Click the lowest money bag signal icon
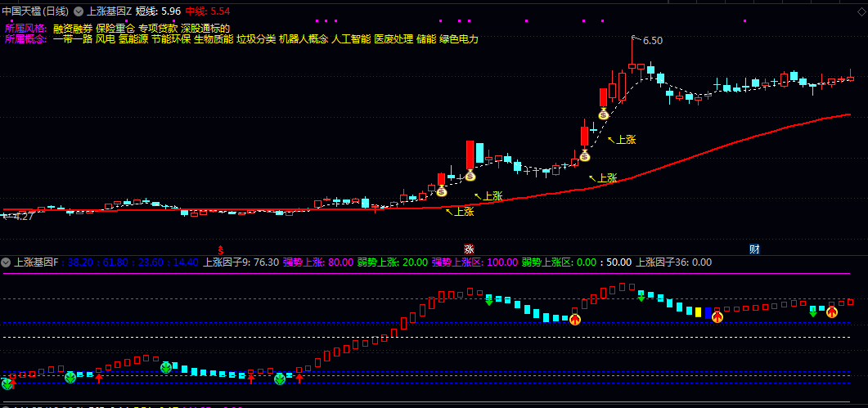This screenshot has width=868, height=408. (x=441, y=191)
